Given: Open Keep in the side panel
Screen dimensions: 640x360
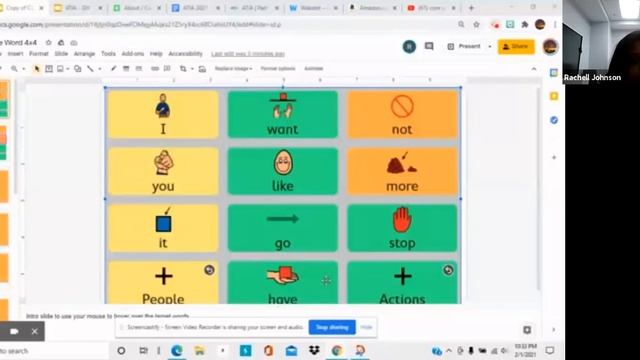Looking at the screenshot, I should (x=554, y=96).
